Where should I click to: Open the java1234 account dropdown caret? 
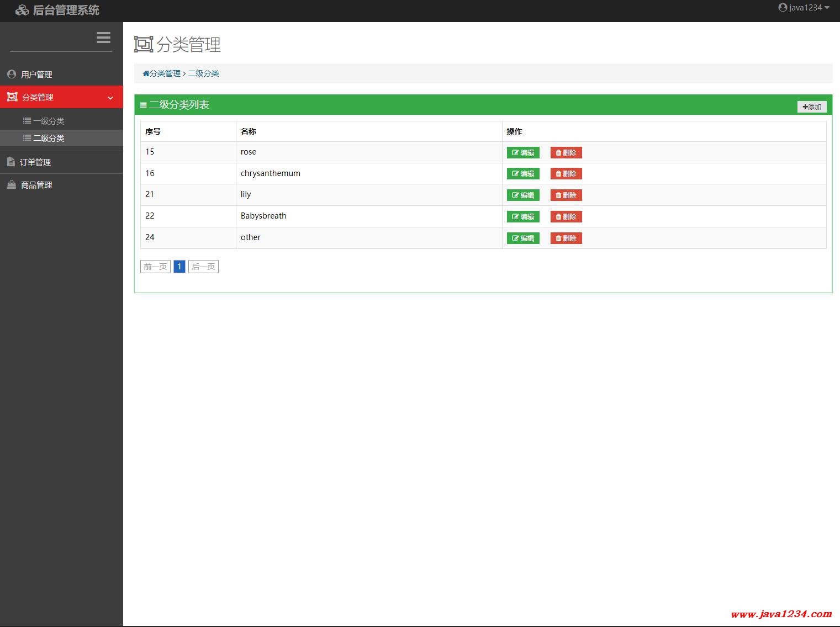pos(827,8)
